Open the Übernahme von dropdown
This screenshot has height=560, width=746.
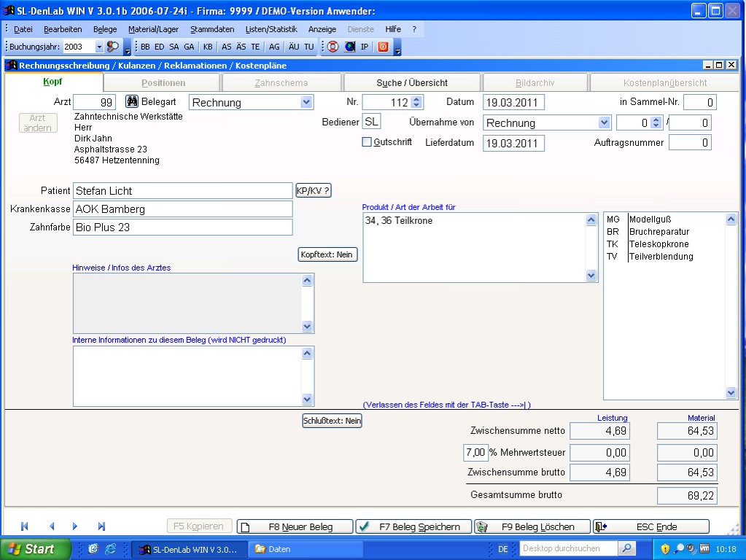(x=604, y=122)
